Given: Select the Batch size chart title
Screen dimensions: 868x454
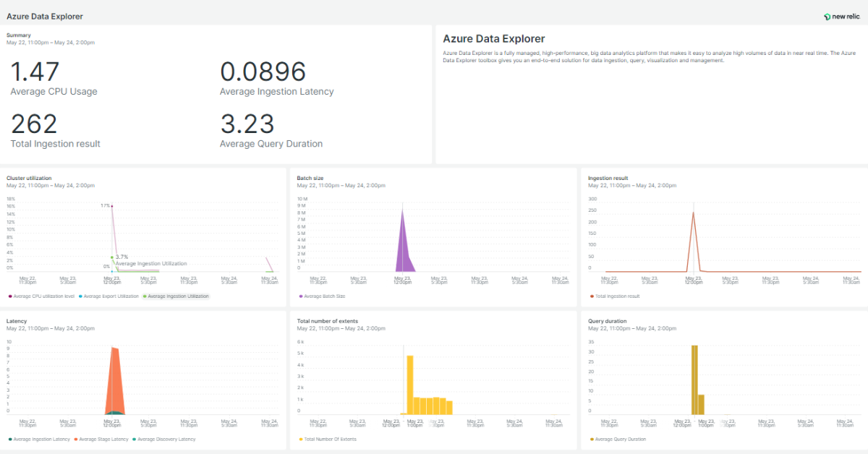Looking at the screenshot, I should point(311,178).
